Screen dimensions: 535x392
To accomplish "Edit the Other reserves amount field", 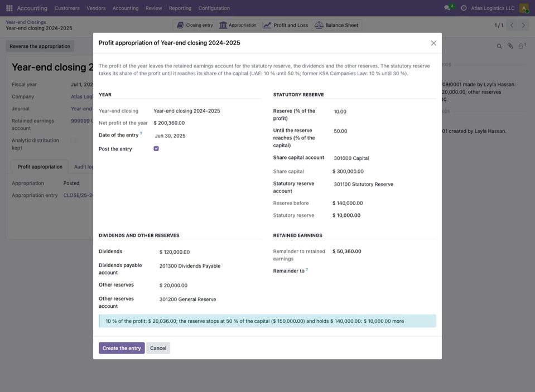I will 210,285.
